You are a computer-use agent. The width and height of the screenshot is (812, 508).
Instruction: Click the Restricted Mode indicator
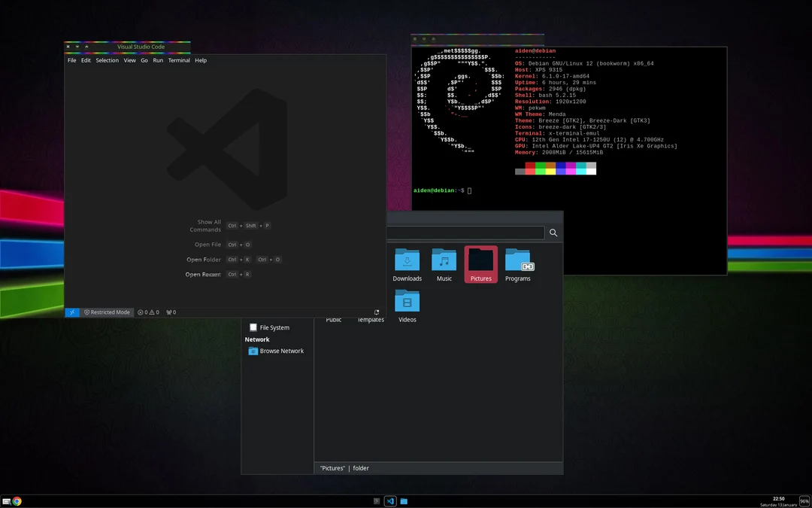pyautogui.click(x=107, y=312)
